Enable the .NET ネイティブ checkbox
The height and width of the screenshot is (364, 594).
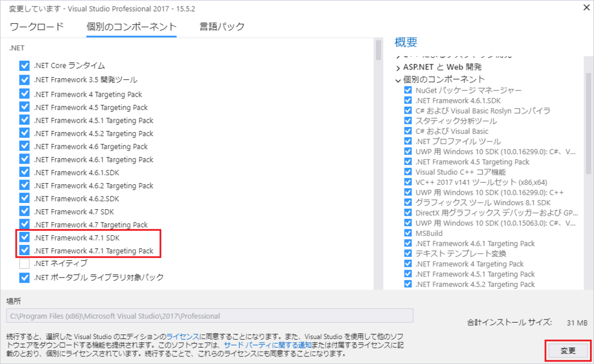pyautogui.click(x=24, y=263)
